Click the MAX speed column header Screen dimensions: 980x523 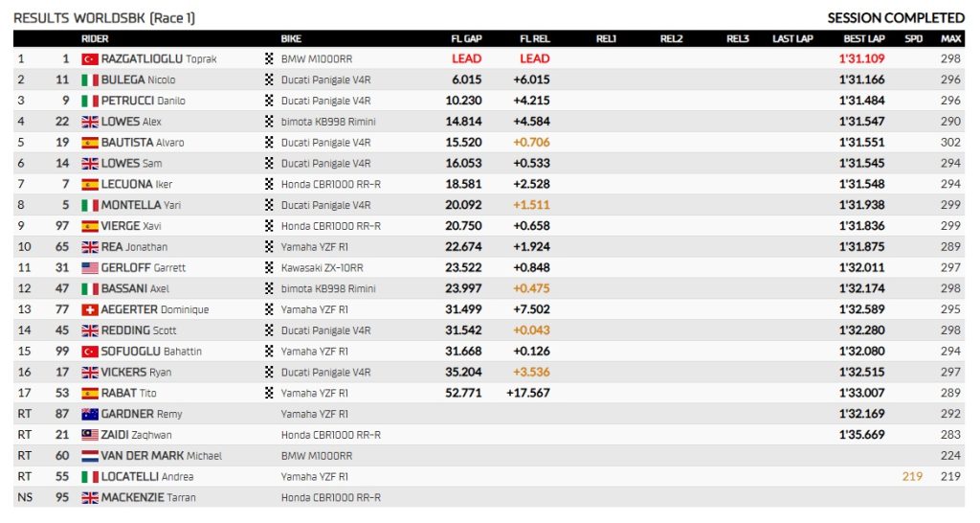point(951,39)
